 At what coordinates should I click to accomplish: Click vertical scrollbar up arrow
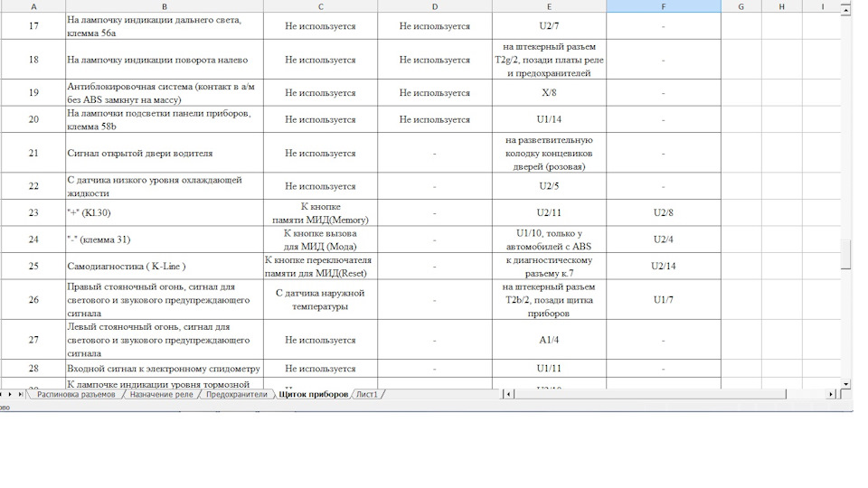click(x=845, y=11)
